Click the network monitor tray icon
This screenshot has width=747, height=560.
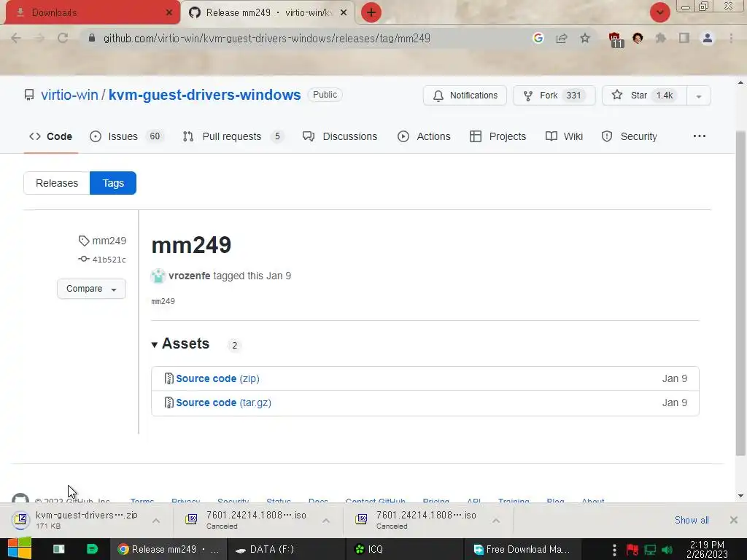tap(650, 550)
